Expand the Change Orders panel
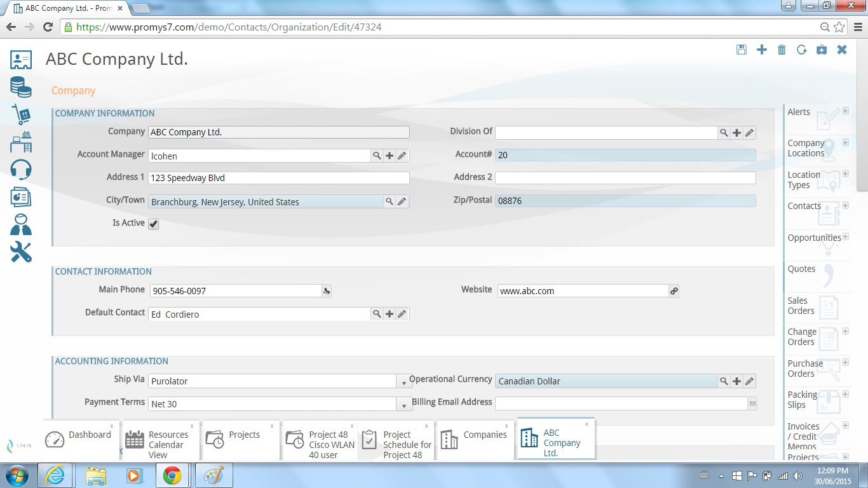Viewport: 868px width, 488px height. [x=846, y=331]
